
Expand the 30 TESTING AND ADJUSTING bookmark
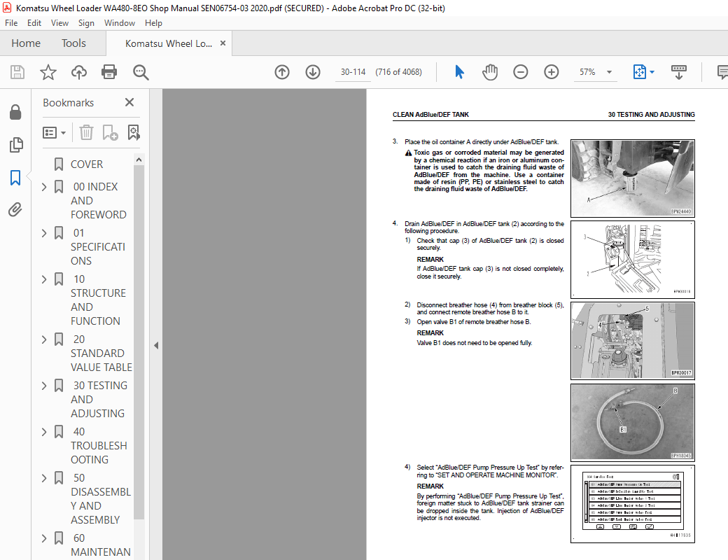(44, 386)
